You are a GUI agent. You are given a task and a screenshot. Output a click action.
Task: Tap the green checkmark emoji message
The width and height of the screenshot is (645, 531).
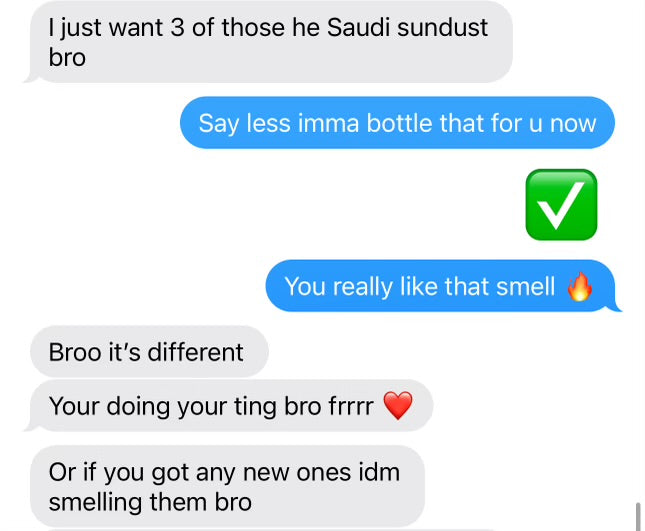(x=561, y=204)
